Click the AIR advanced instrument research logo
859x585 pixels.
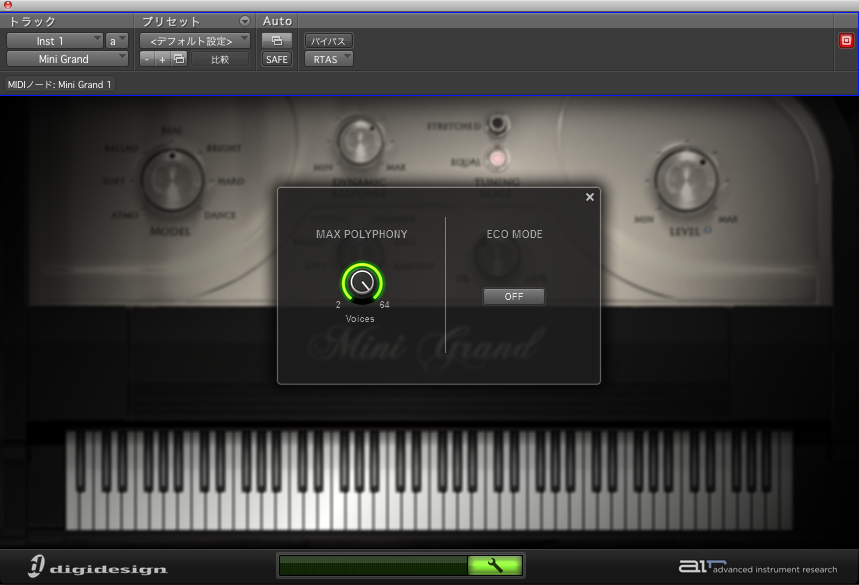click(x=758, y=567)
